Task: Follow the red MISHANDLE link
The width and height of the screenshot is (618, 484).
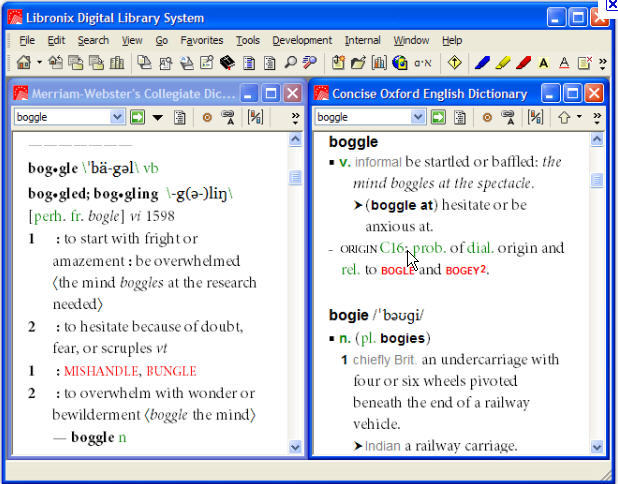Action: [x=101, y=371]
